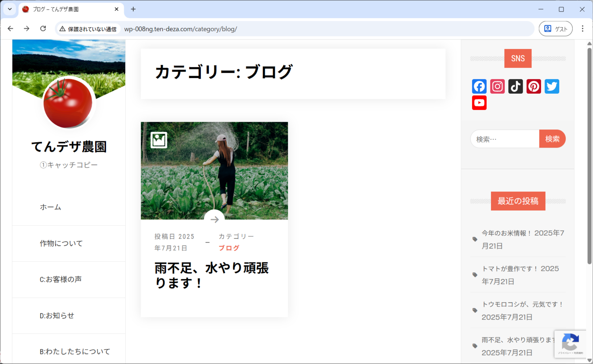Open the Facebook SNS icon

click(479, 86)
